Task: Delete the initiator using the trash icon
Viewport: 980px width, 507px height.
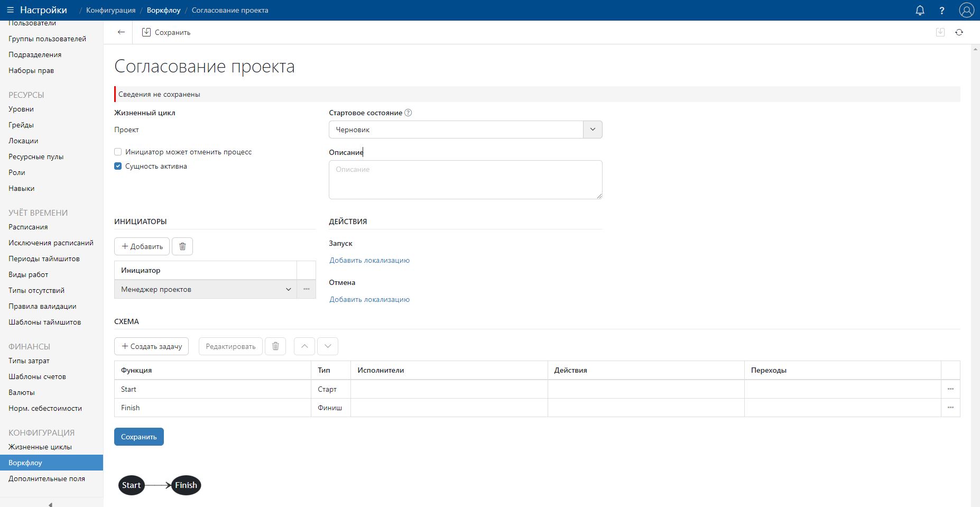Action: [182, 246]
